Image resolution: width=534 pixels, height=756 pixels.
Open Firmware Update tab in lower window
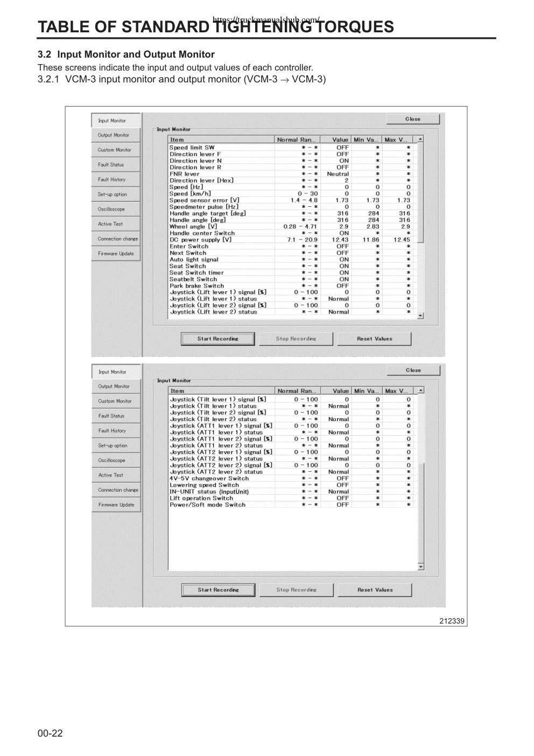[x=116, y=505]
